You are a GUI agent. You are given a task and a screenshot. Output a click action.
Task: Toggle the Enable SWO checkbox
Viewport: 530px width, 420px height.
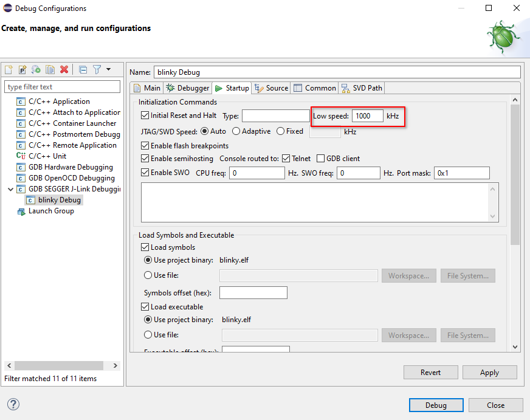145,173
